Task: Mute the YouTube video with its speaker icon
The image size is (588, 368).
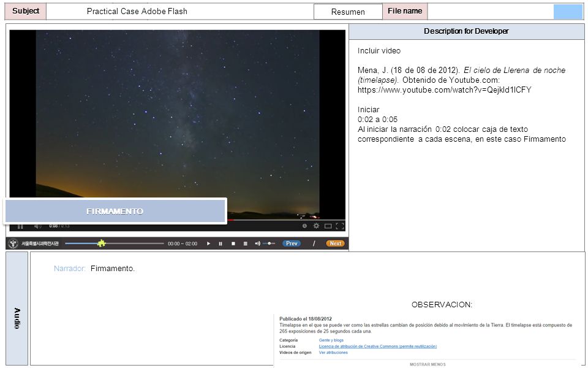Action: coord(37,226)
